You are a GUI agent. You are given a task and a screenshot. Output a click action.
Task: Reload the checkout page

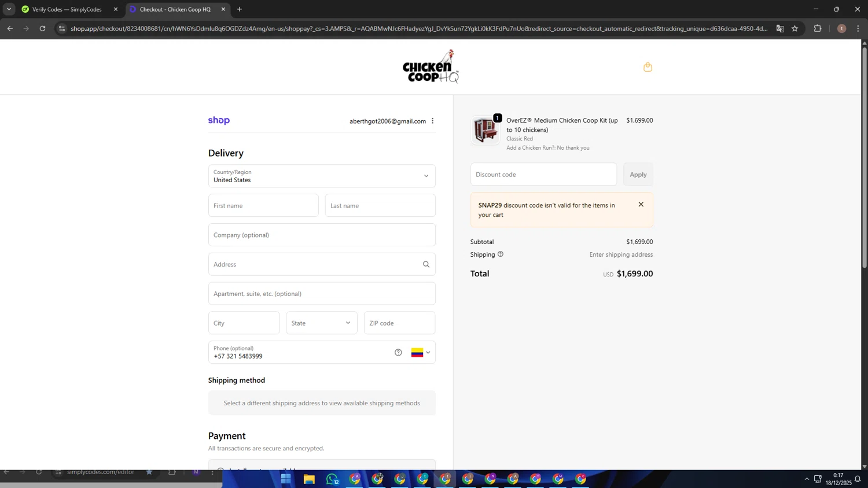point(42,28)
